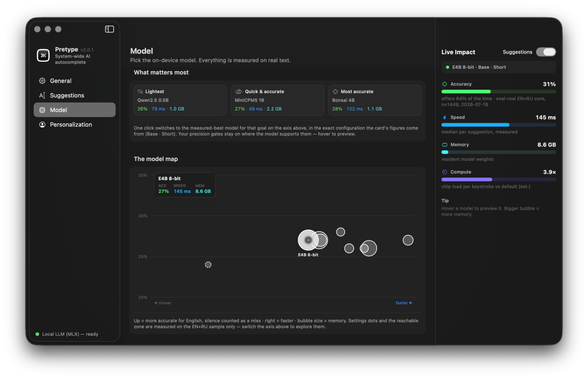Click the green dot beside E4B 8-bit
The height and width of the screenshot is (379, 588).
point(447,67)
